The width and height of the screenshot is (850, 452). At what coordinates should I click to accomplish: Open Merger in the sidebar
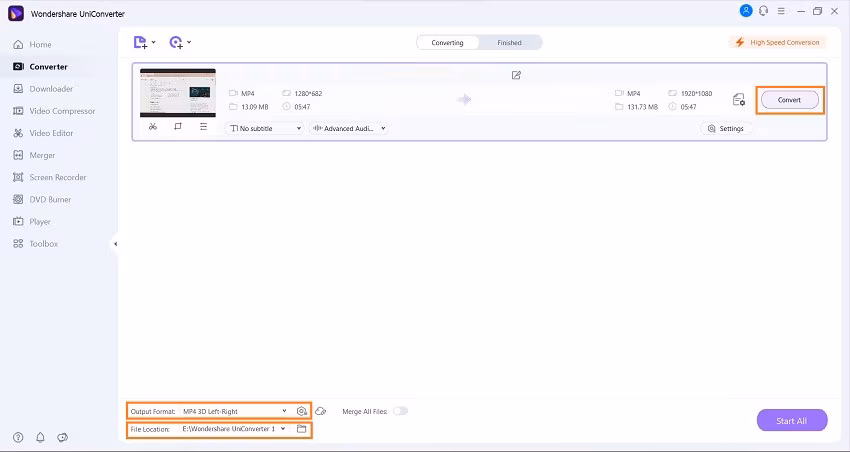[34, 155]
